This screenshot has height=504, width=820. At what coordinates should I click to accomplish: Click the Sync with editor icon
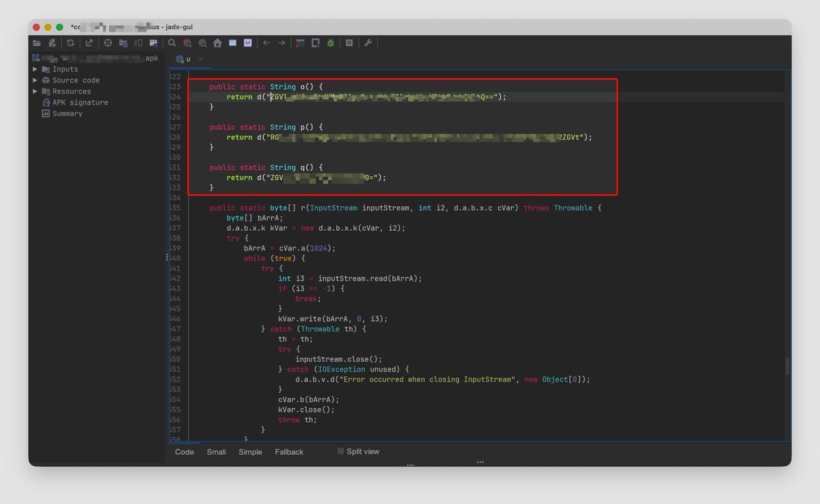(108, 43)
